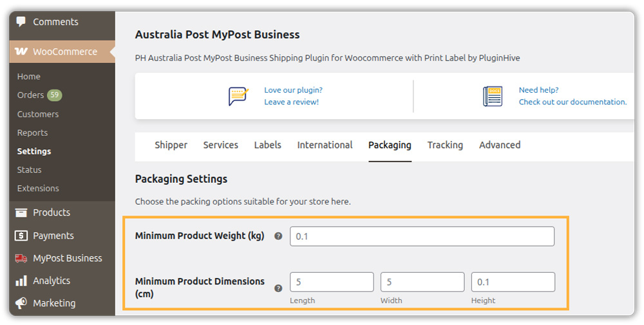Click 'Check out our documentation.' link
The image size is (644, 325).
click(573, 102)
